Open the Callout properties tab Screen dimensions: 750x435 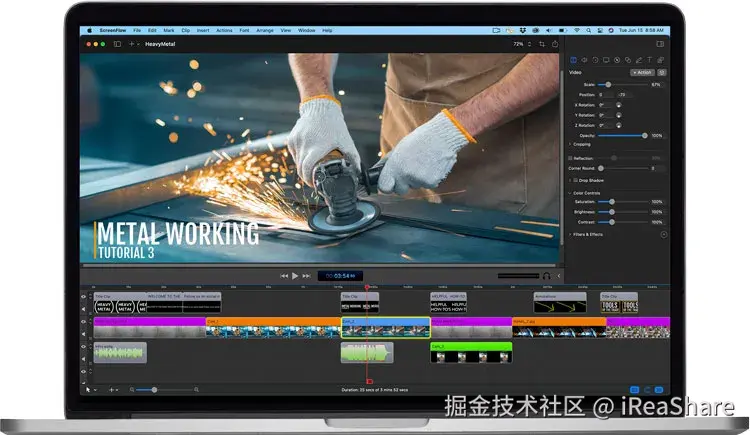coord(617,60)
